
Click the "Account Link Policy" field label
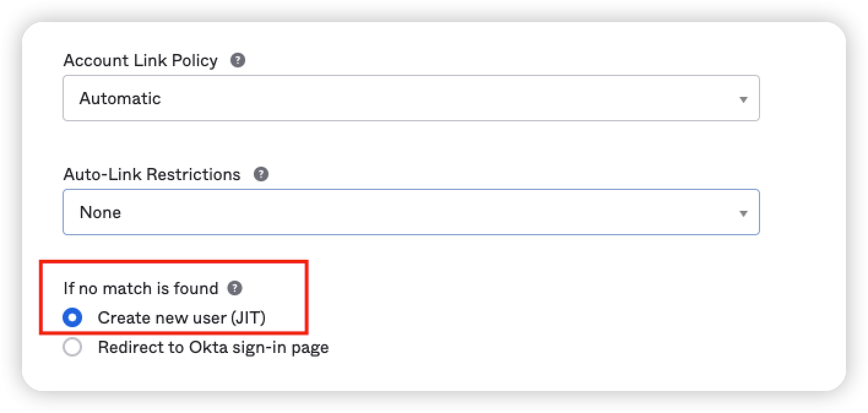tap(140, 61)
